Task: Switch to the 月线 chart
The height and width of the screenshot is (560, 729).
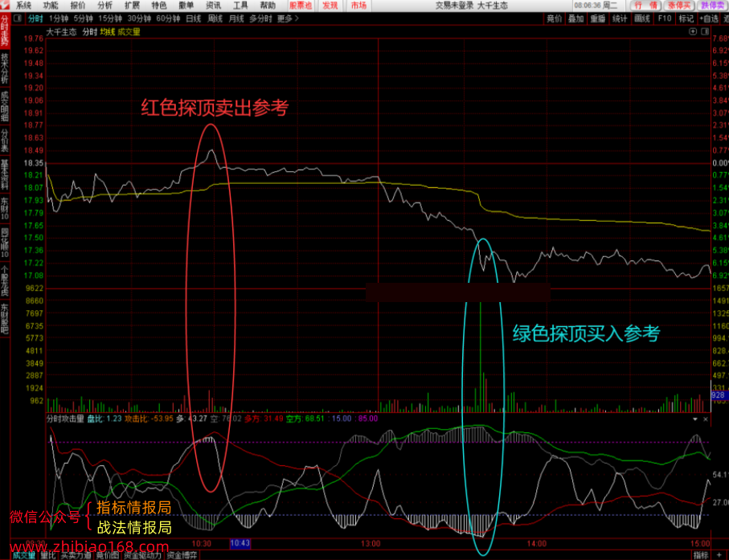Action: click(x=236, y=18)
